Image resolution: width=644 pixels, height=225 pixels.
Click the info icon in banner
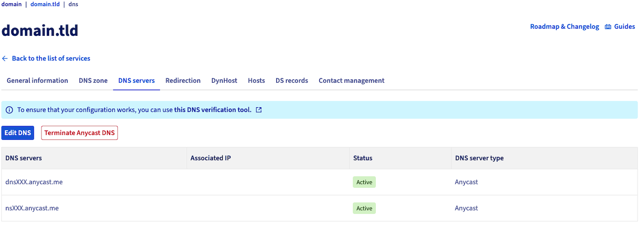[x=9, y=110]
